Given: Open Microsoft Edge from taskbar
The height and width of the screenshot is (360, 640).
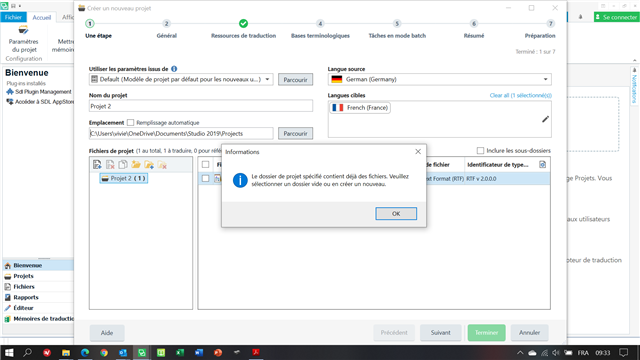Looking at the screenshot, I should point(85,353).
